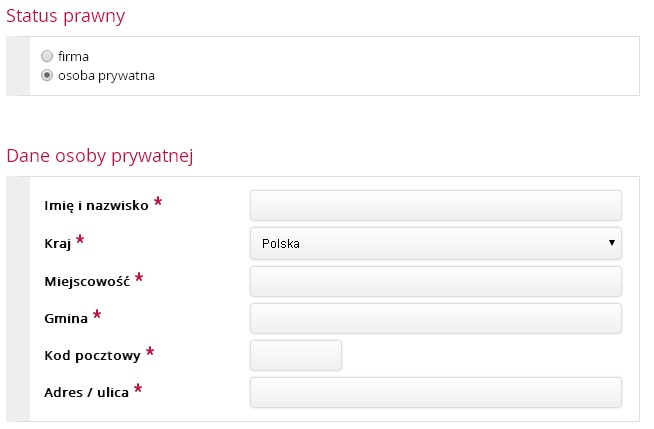Open the Kraj country dropdown
Screen dimensions: 654x429
pyautogui.click(x=435, y=243)
